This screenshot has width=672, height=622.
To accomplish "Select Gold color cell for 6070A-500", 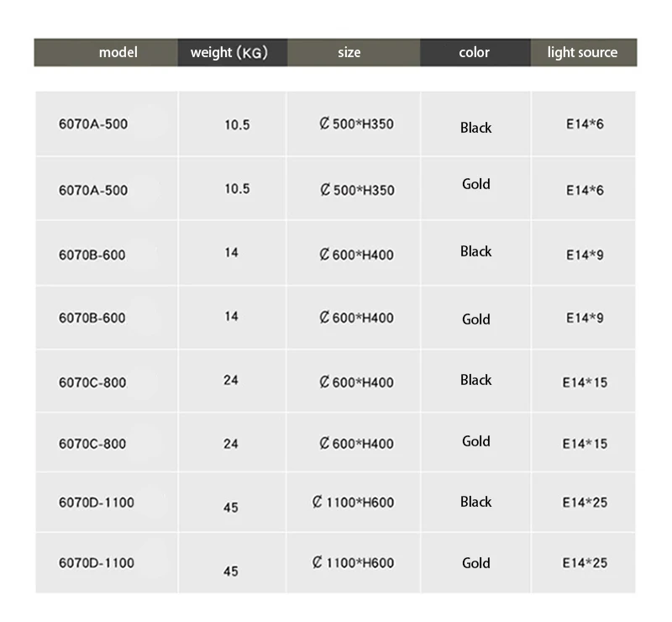I will pyautogui.click(x=475, y=189).
